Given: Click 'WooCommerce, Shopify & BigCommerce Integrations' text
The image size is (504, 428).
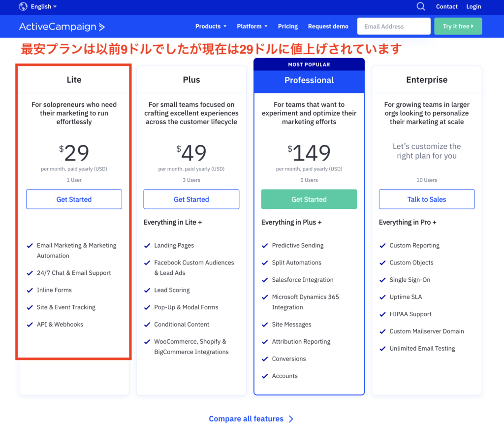Looking at the screenshot, I should (191, 347).
